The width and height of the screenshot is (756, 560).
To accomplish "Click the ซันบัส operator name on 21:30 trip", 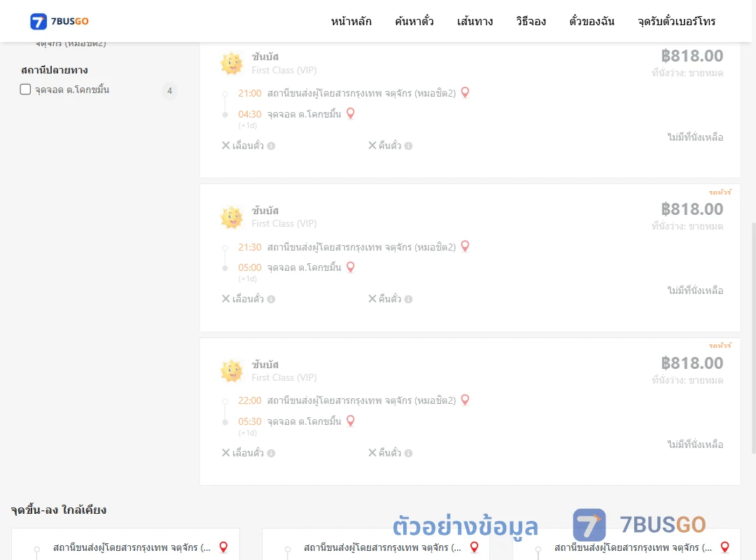I will point(265,211).
